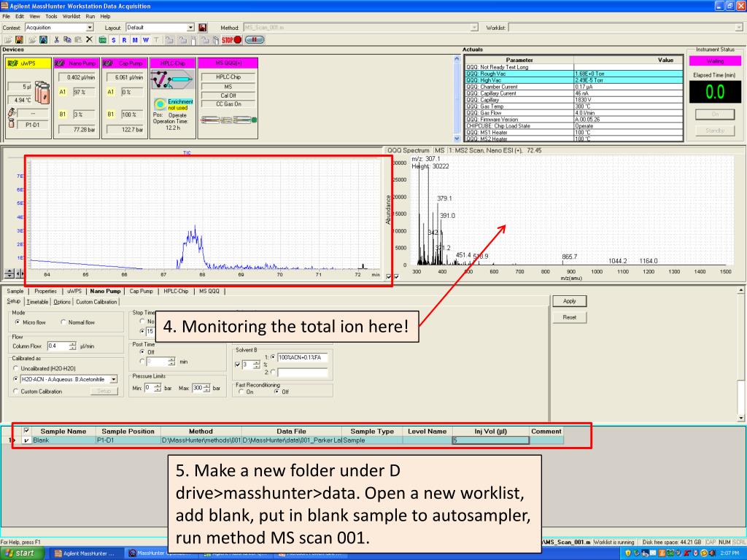Click the pause button in toolbar

pyautogui.click(x=255, y=39)
